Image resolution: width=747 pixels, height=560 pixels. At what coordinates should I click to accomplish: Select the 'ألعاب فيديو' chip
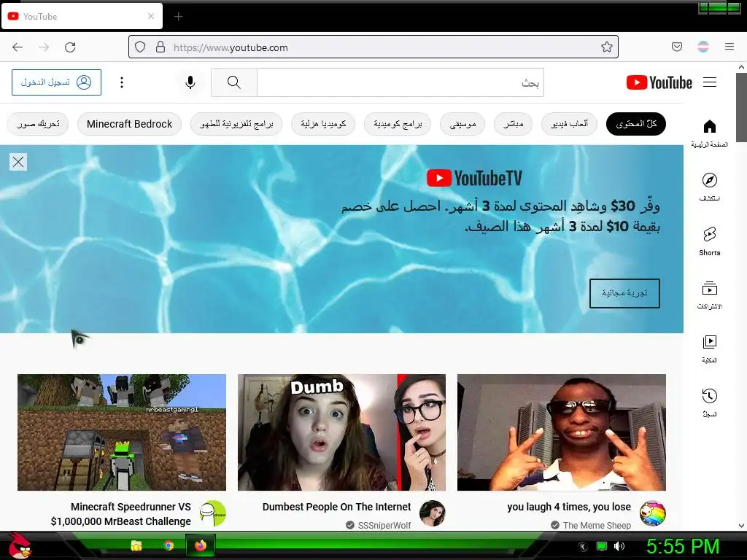pos(569,124)
